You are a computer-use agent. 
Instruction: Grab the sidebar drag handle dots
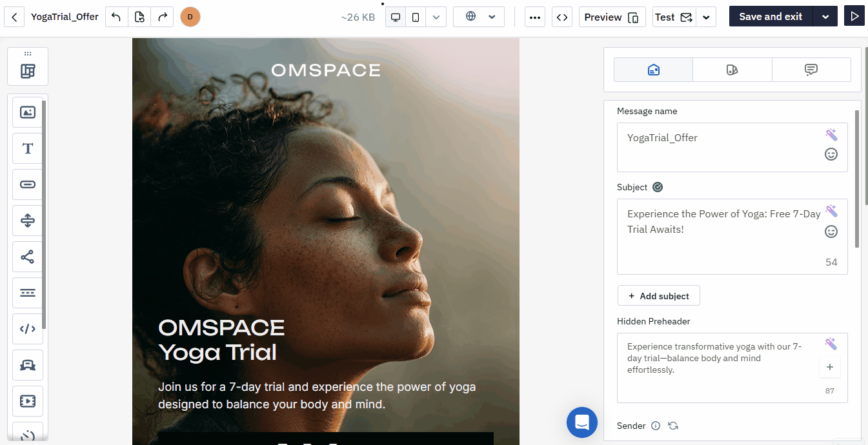click(28, 54)
